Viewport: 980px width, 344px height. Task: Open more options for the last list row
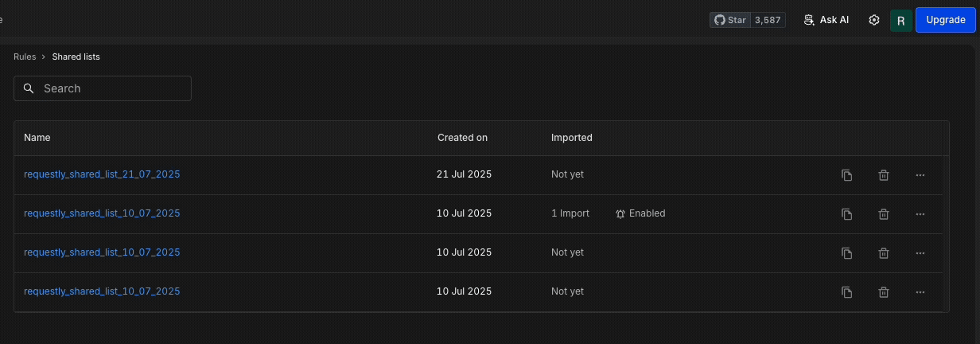[x=920, y=292]
